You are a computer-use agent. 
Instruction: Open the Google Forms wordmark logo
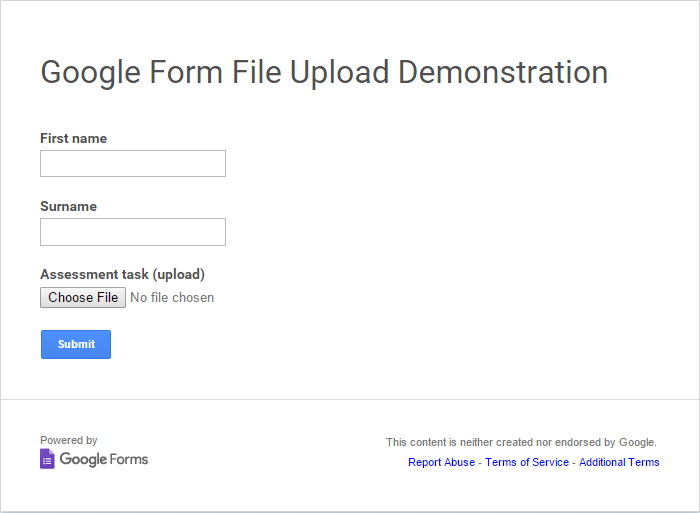[x=103, y=459]
